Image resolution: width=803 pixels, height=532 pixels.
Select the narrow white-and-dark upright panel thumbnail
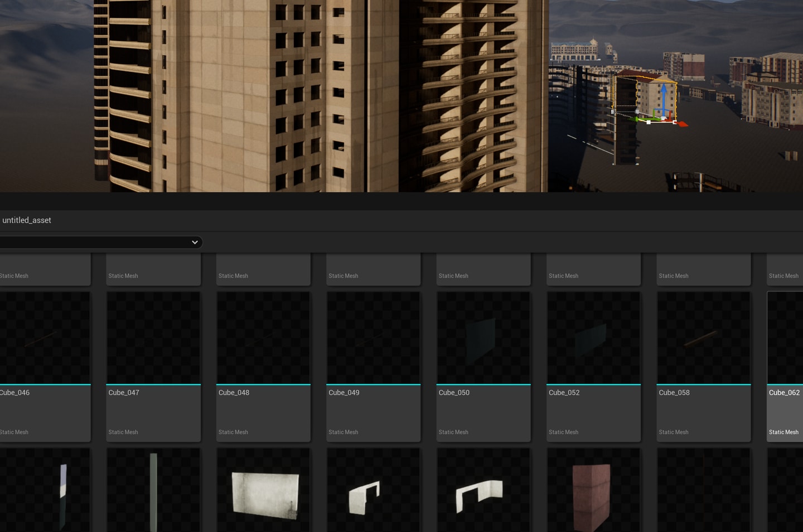45,490
